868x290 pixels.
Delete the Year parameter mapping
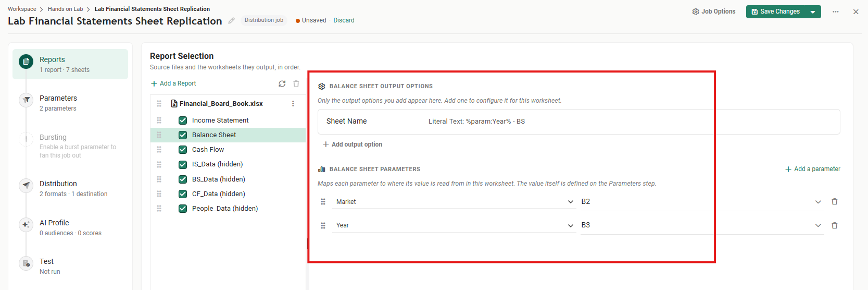(835, 225)
